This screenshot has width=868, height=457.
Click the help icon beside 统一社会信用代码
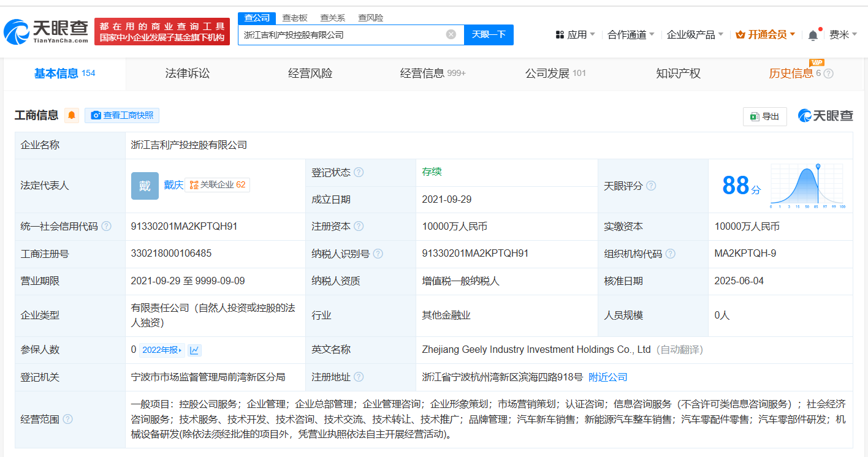[107, 227]
